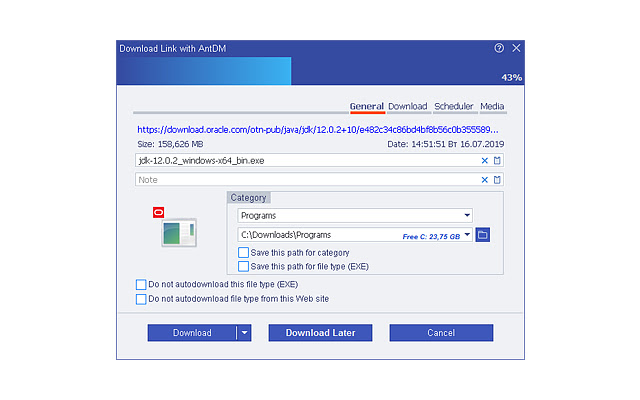Screen dimensions: 640x400
Task: Click the Free C: 23,75 GB text
Action: (431, 237)
